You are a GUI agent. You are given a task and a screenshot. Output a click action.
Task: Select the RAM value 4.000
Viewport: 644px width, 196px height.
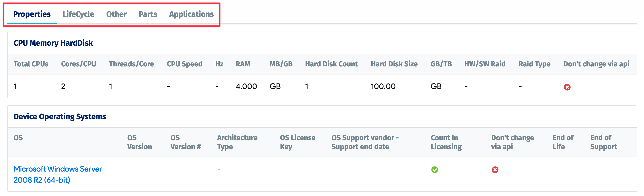(x=246, y=86)
